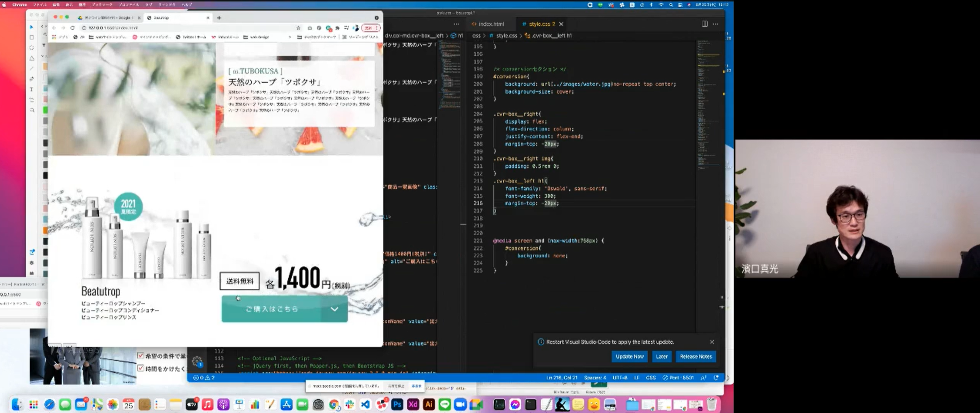Open the Chrome app menu in the menu bar
The image size is (980, 413).
[19, 4]
